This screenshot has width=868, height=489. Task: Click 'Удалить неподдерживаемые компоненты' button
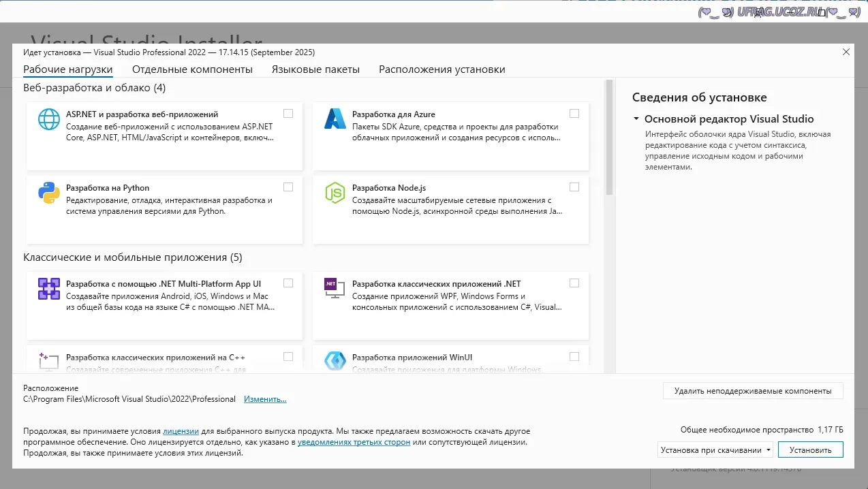752,391
